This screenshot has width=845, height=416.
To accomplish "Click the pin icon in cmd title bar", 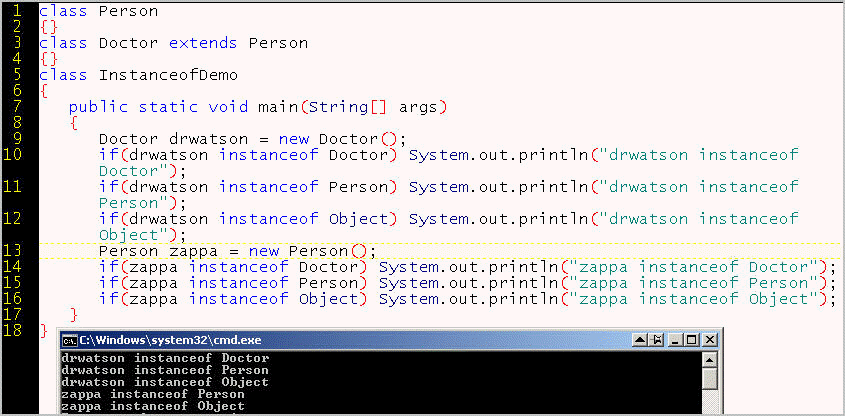I will [656, 340].
